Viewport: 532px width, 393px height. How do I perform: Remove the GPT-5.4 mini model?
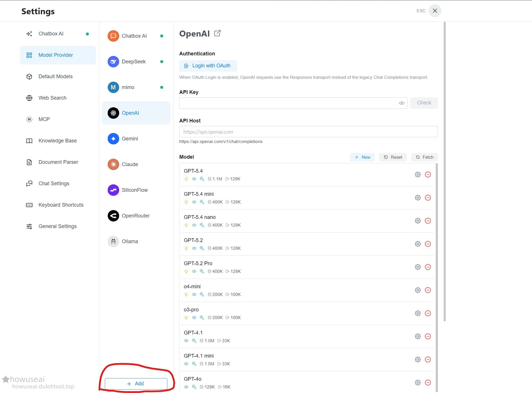(x=428, y=197)
